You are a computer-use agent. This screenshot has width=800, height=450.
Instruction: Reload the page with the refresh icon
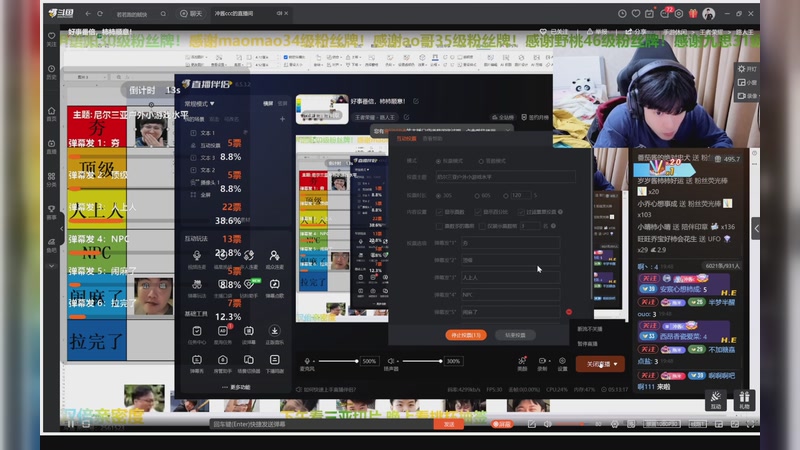[x=100, y=14]
